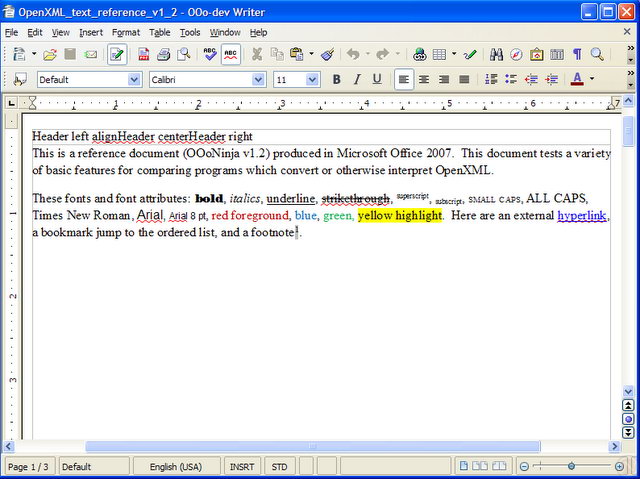
Task: Expand the Font Size dropdown
Action: point(312,80)
